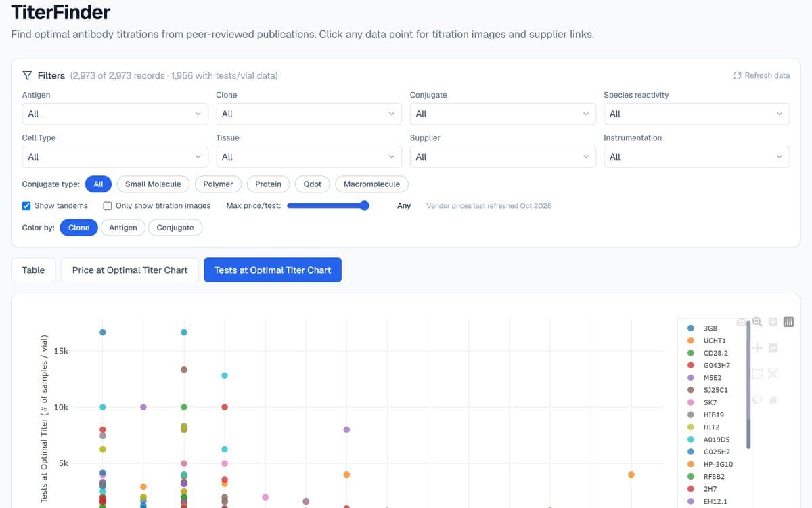Open Tests at Optimal Titer Chart tab
Screen dimensions: 812x508
click(273, 270)
